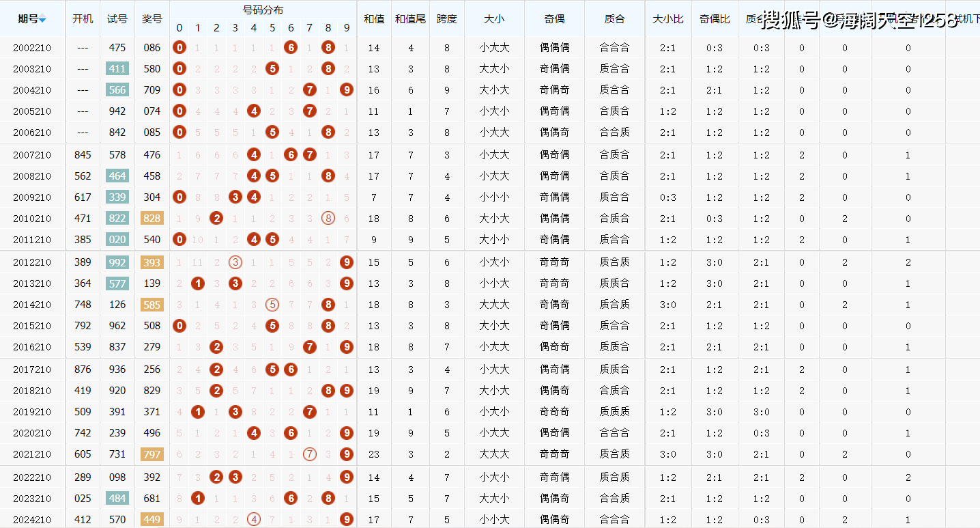Viewport: 980px width, 528px height.
Task: Click highlighted 试号 566 in row 2004210
Action: [x=117, y=90]
